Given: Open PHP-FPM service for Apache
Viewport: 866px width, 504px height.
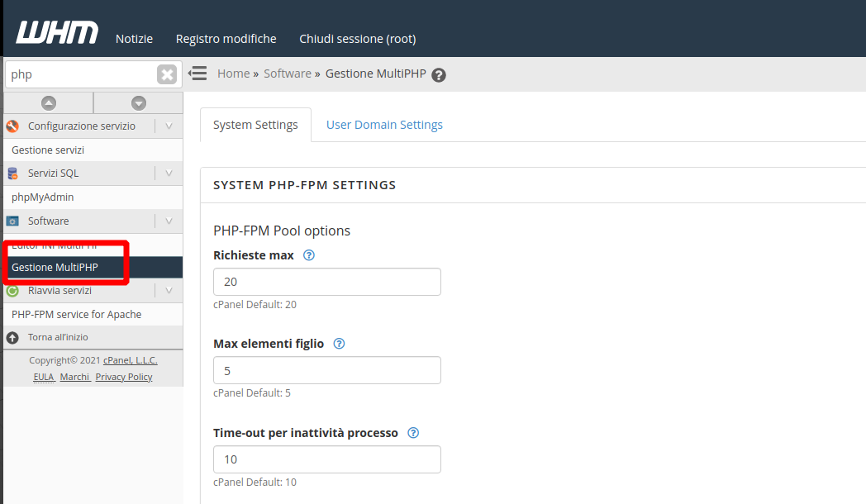Looking at the screenshot, I should point(76,315).
